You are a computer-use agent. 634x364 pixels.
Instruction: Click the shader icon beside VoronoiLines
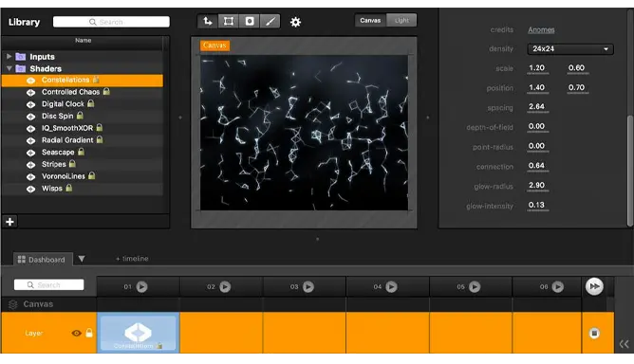[x=30, y=177]
